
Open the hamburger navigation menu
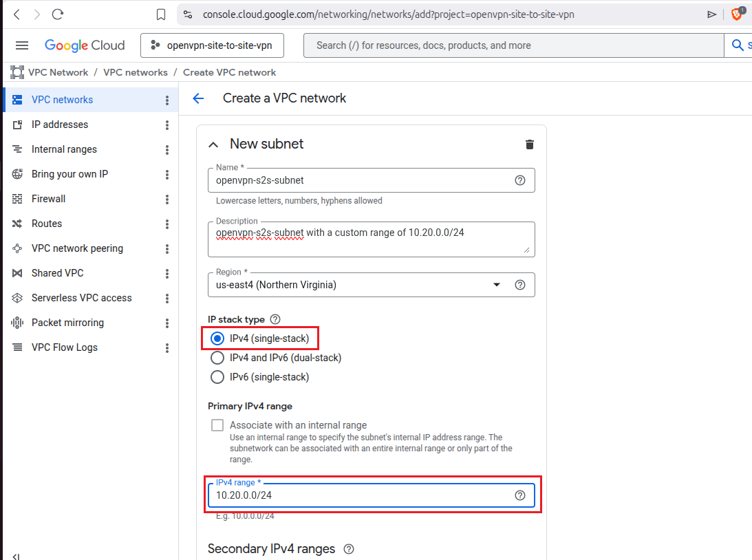pos(22,45)
